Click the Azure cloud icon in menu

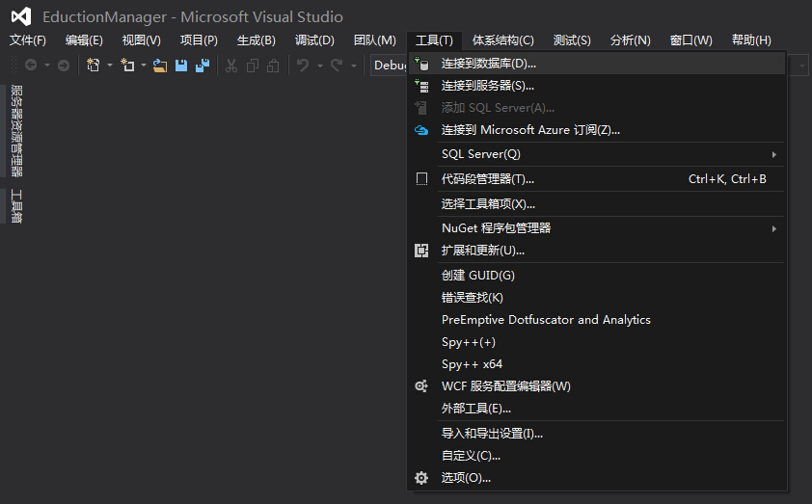(421, 130)
